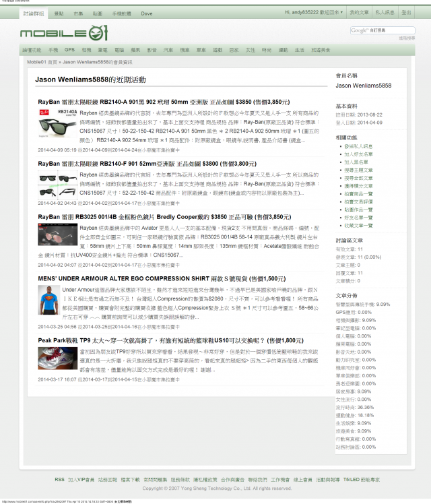Open T5/LED 節能專家 in the footer
The height and width of the screenshot is (504, 431).
click(362, 480)
